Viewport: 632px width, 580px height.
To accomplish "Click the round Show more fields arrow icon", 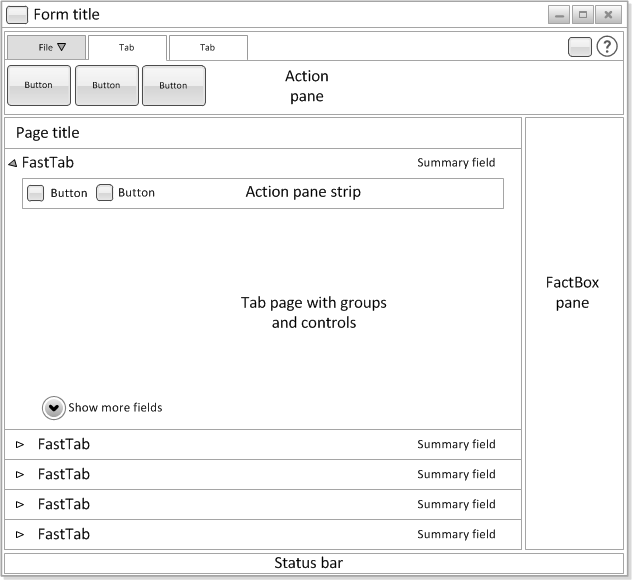I will point(54,408).
